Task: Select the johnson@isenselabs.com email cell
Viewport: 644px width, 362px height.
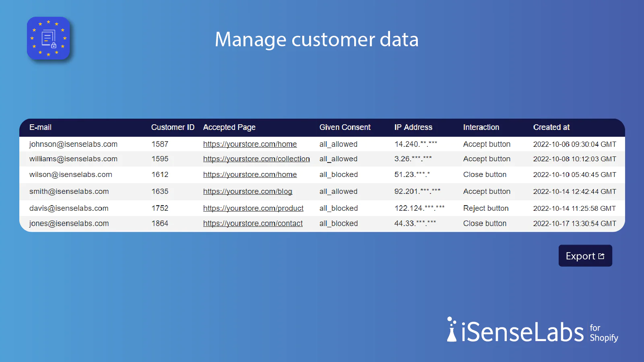Action: (x=73, y=144)
